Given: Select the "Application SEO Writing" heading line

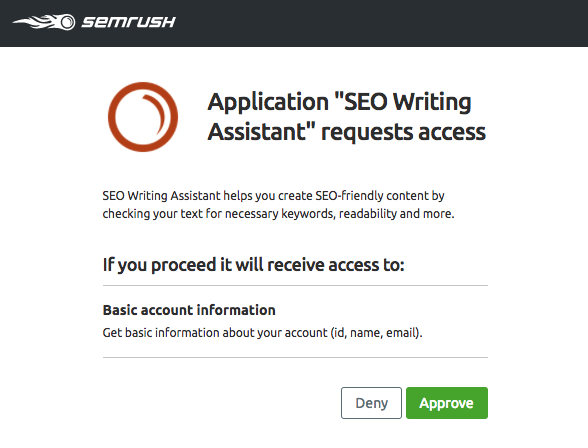Looking at the screenshot, I should click(339, 102).
